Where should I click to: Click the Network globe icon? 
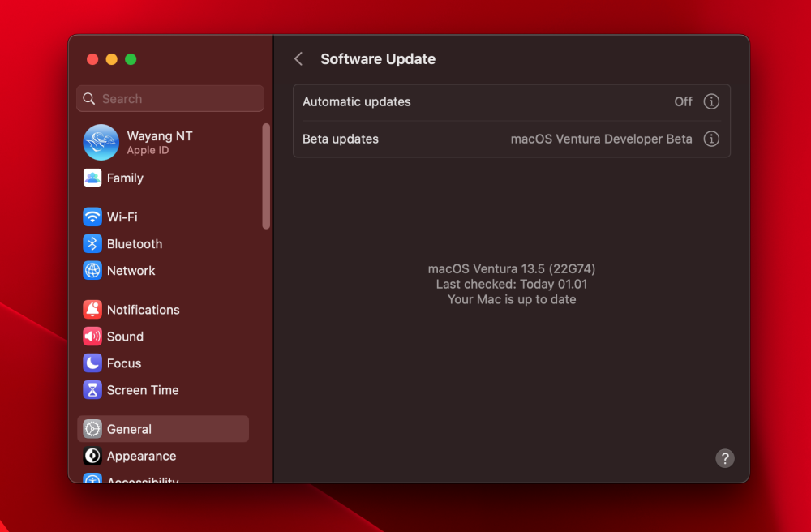coord(92,270)
